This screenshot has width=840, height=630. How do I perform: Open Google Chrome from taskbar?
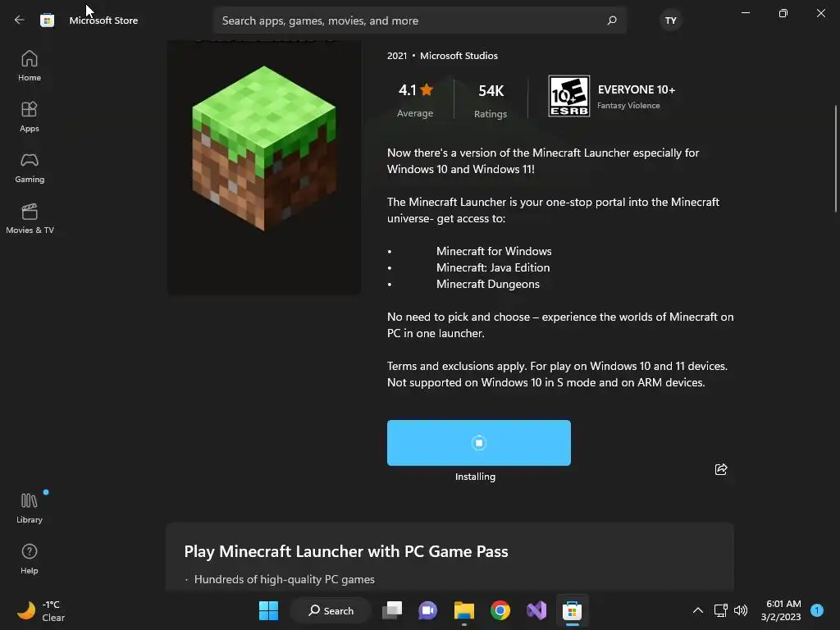click(x=500, y=610)
